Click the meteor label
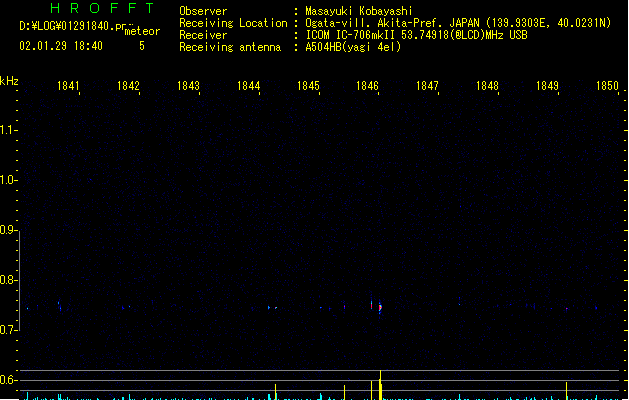The width and height of the screenshot is (629, 400). pos(142,31)
